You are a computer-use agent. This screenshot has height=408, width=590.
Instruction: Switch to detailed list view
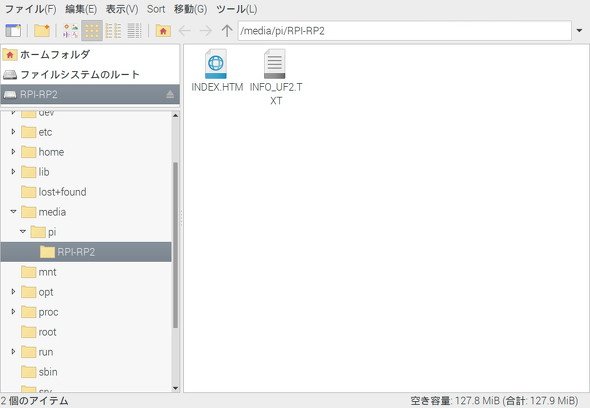(134, 30)
